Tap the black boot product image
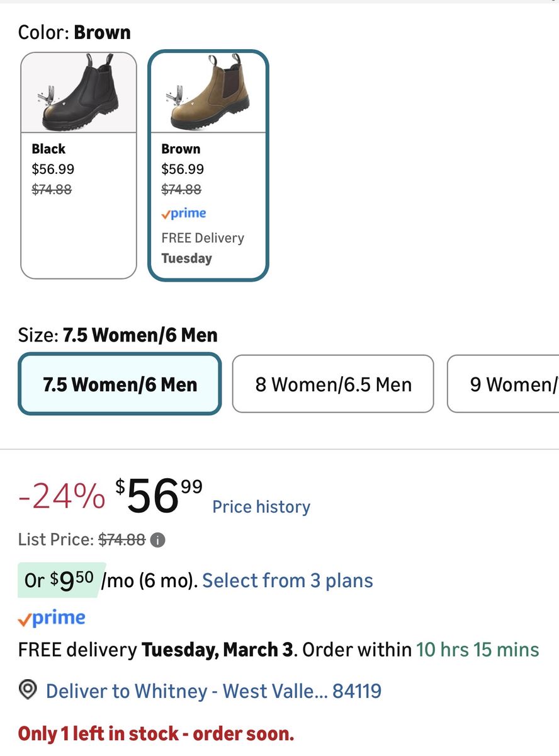This screenshot has width=559, height=756. tap(79, 93)
